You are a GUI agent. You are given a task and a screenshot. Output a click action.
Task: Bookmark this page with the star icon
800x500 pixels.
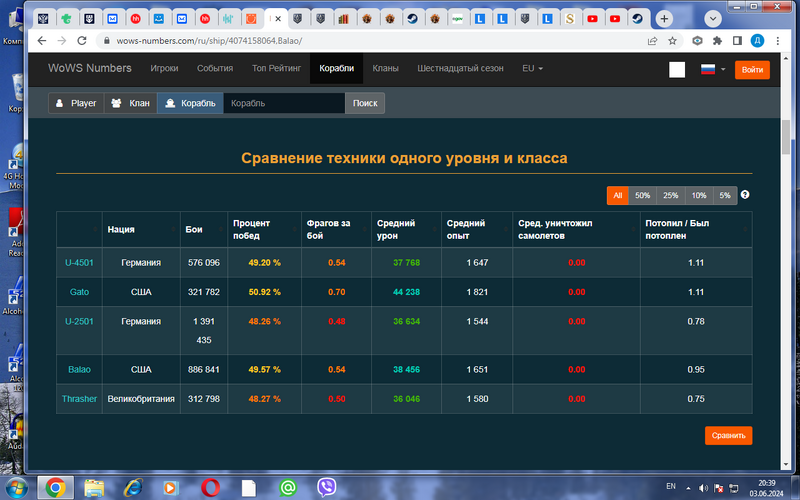coord(672,41)
